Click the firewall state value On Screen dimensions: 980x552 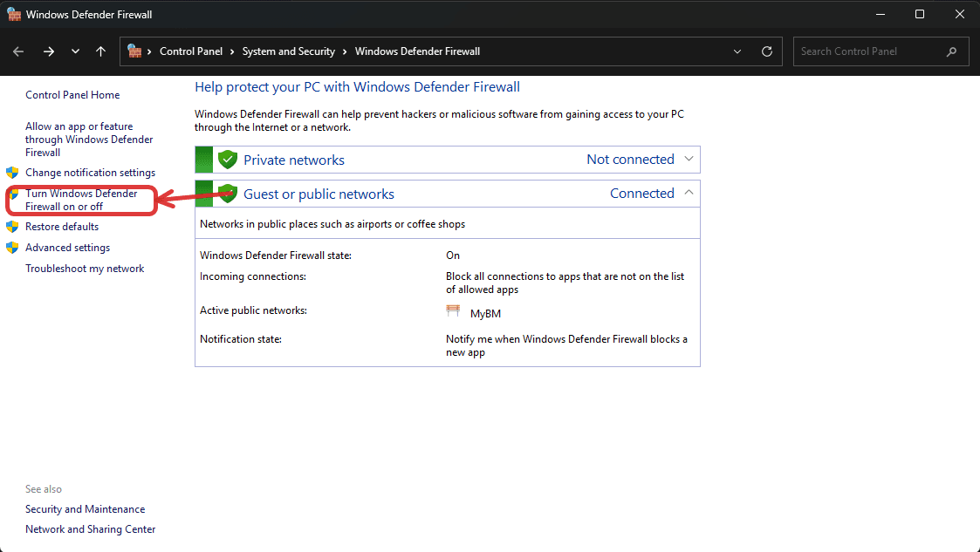(453, 256)
